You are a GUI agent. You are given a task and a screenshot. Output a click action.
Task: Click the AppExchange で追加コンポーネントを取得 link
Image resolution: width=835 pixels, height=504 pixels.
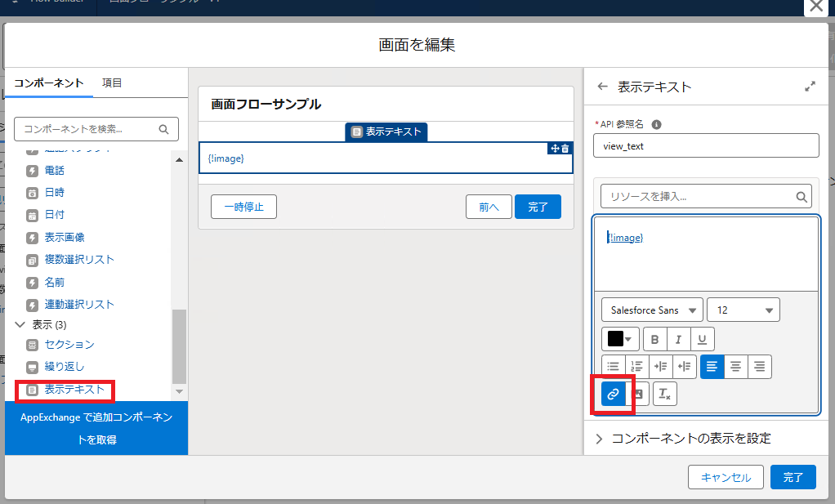[96, 428]
